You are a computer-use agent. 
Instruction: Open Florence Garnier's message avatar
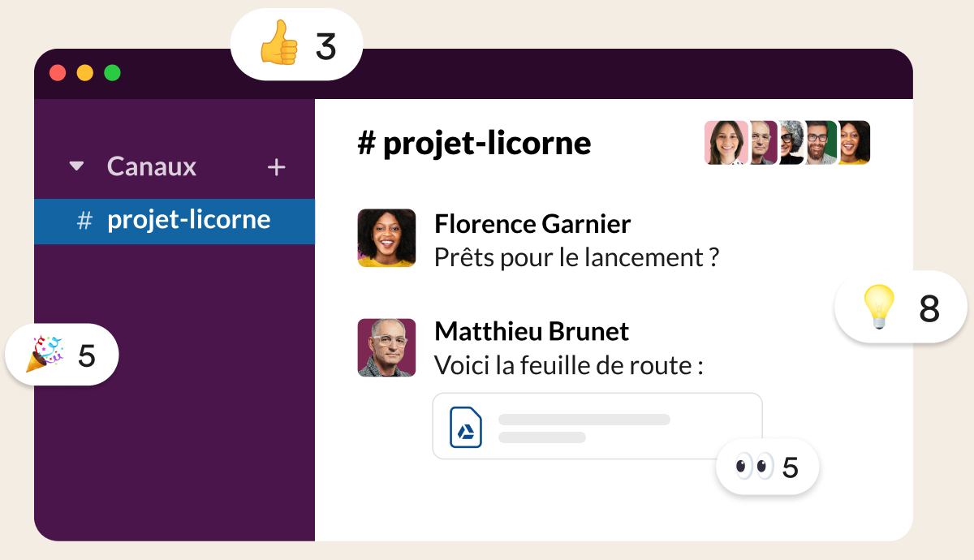[386, 238]
